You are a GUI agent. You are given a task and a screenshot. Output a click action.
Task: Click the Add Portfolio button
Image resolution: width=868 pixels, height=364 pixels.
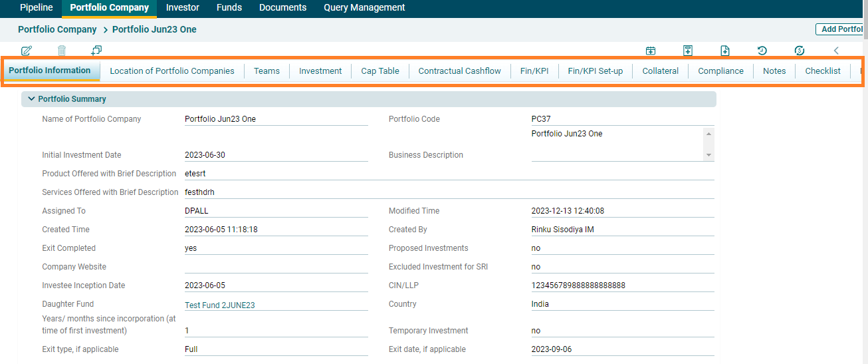[841, 29]
